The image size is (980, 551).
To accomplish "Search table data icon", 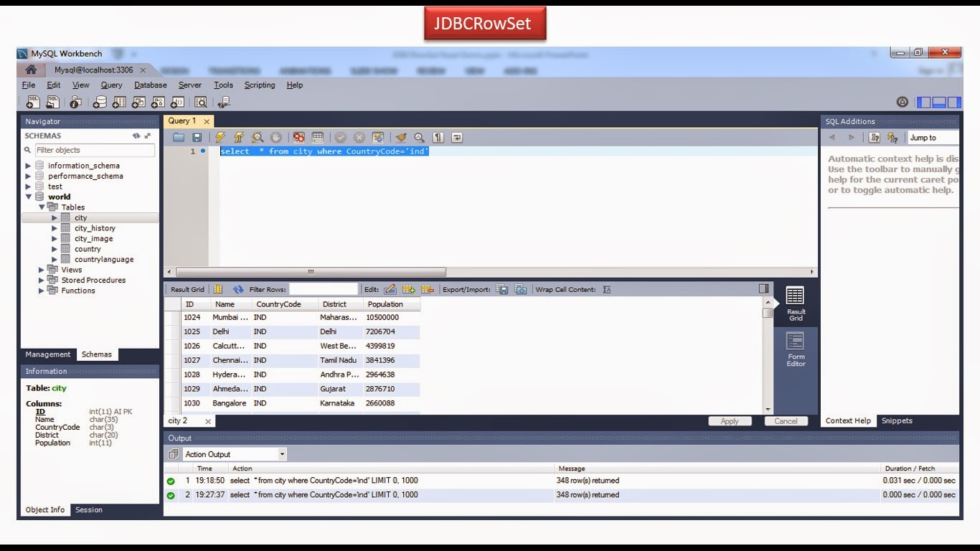I will [201, 102].
